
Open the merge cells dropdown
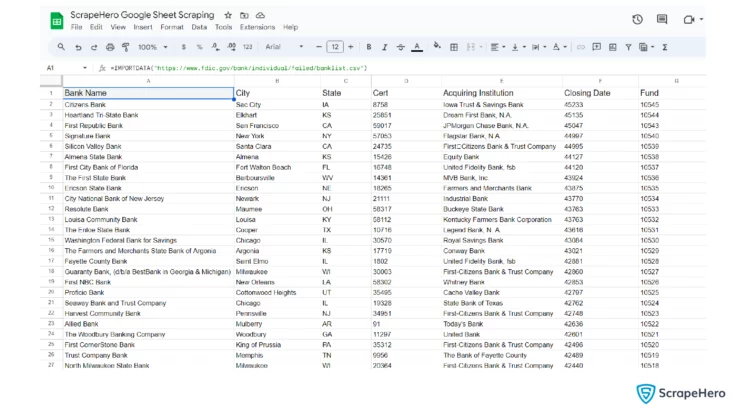coord(474,47)
